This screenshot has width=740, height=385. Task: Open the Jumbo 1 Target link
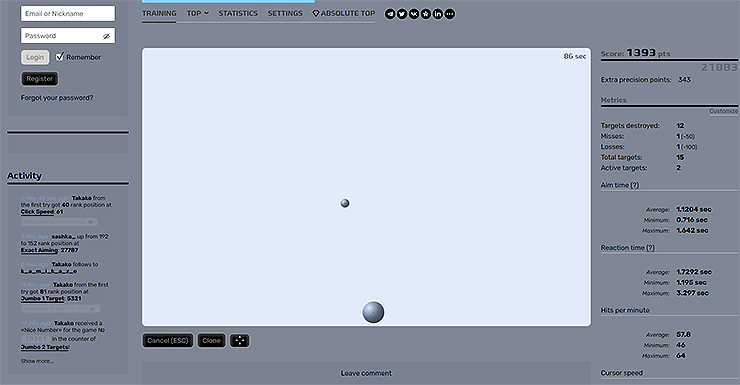pos(42,299)
